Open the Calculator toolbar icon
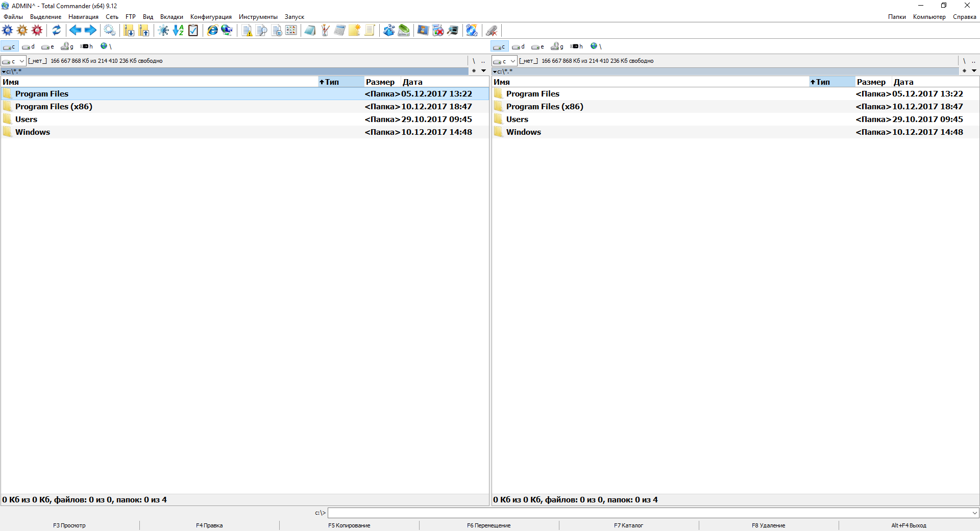 [x=340, y=31]
